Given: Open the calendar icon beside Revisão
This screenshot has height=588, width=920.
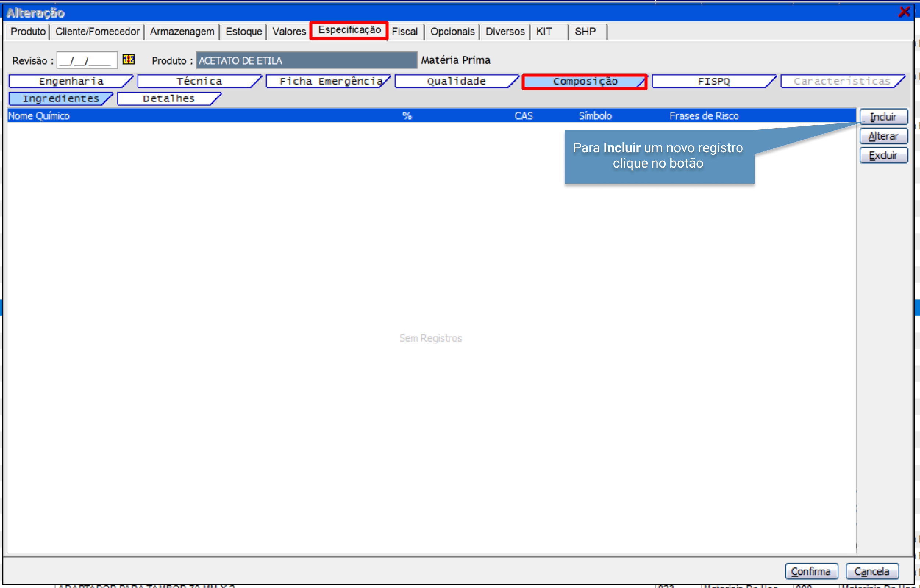Looking at the screenshot, I should [128, 60].
